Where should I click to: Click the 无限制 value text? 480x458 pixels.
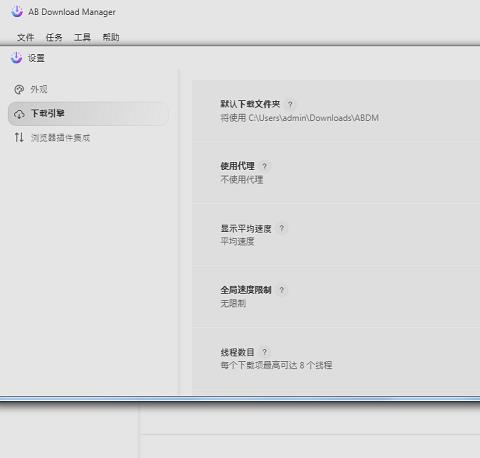pyautogui.click(x=233, y=303)
